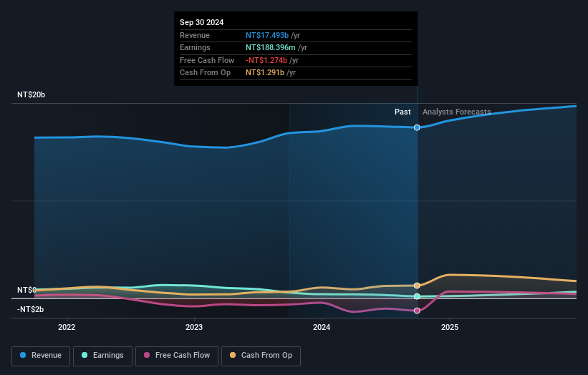Click the Revenue row label in tooltip
Image resolution: width=588 pixels, height=375 pixels.
(x=195, y=35)
